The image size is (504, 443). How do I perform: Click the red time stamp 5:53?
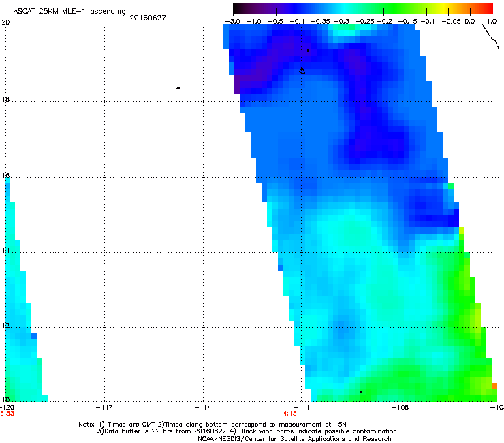7,414
